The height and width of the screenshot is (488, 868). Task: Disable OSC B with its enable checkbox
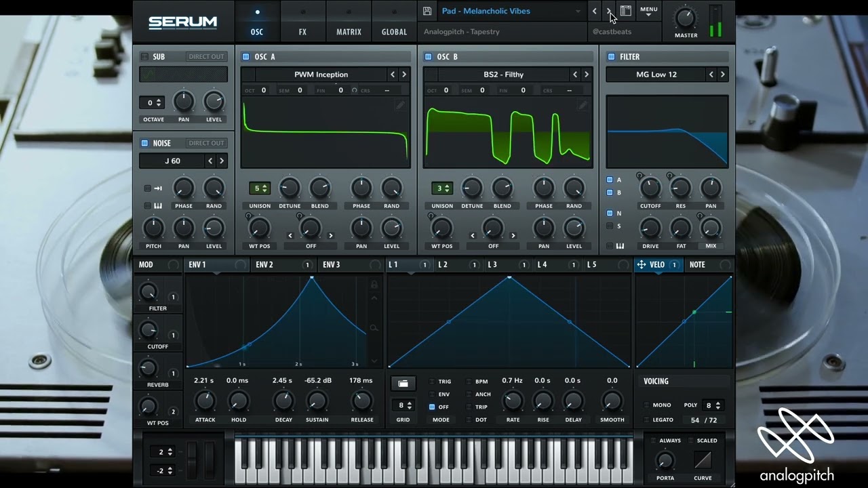point(428,57)
